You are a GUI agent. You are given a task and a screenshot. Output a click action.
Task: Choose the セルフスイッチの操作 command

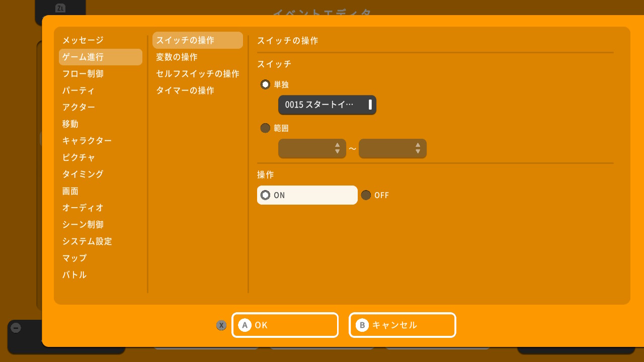198,74
